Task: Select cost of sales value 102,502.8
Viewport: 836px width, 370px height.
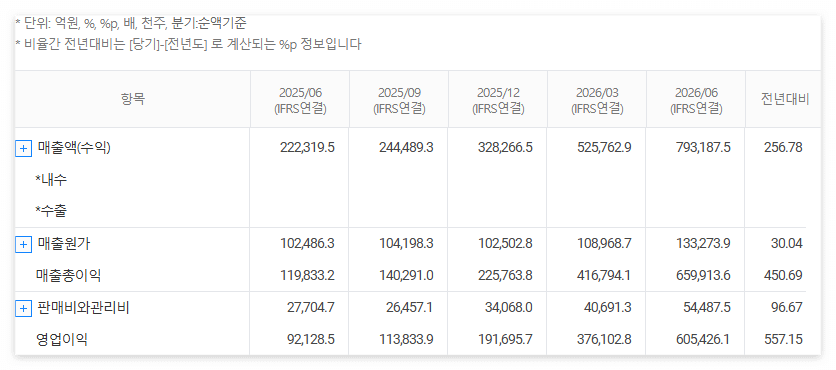Action: (505, 244)
